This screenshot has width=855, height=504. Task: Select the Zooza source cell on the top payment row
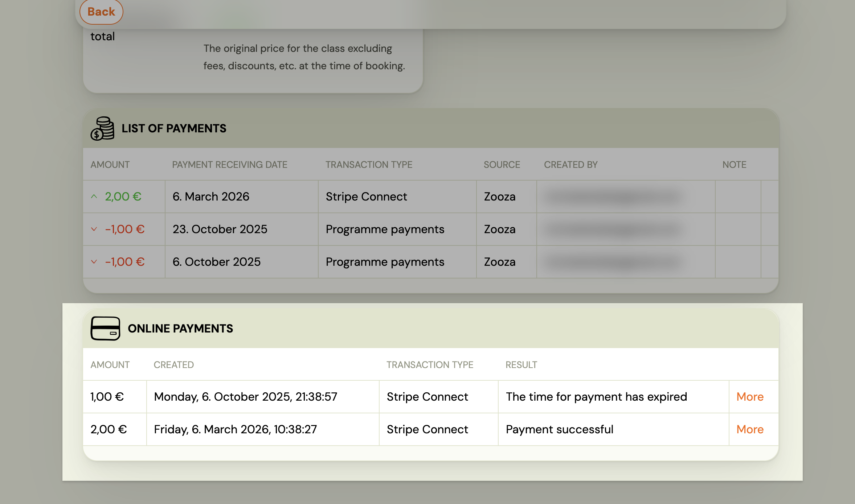pos(499,196)
